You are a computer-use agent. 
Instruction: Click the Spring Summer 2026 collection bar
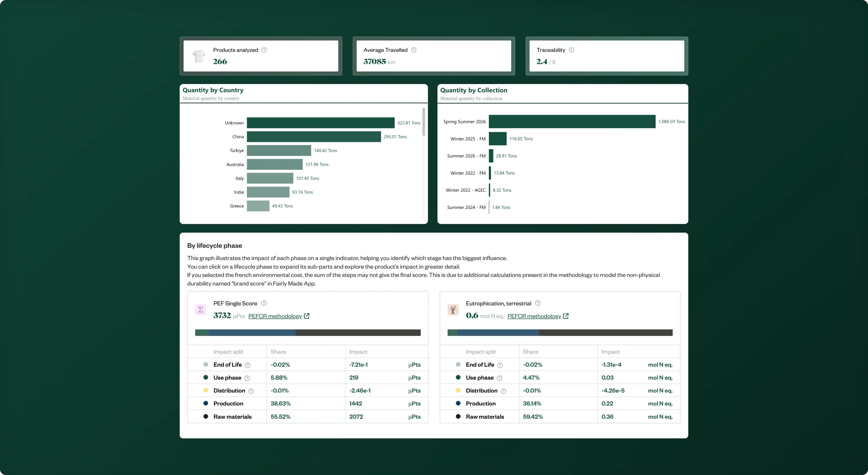[x=572, y=121]
